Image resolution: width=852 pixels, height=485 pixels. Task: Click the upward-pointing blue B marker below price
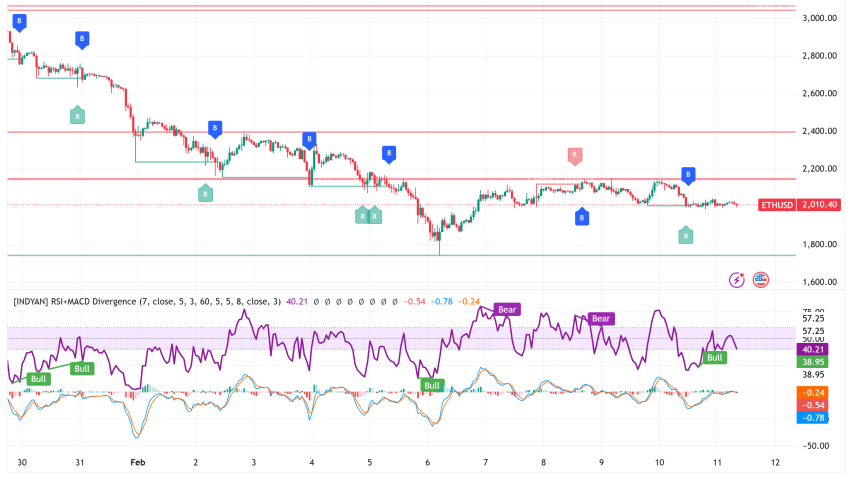582,216
